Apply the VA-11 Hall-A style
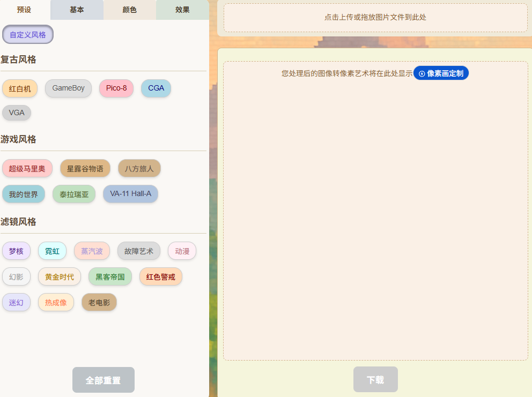Viewport: 532px width, 397px height. pyautogui.click(x=130, y=194)
